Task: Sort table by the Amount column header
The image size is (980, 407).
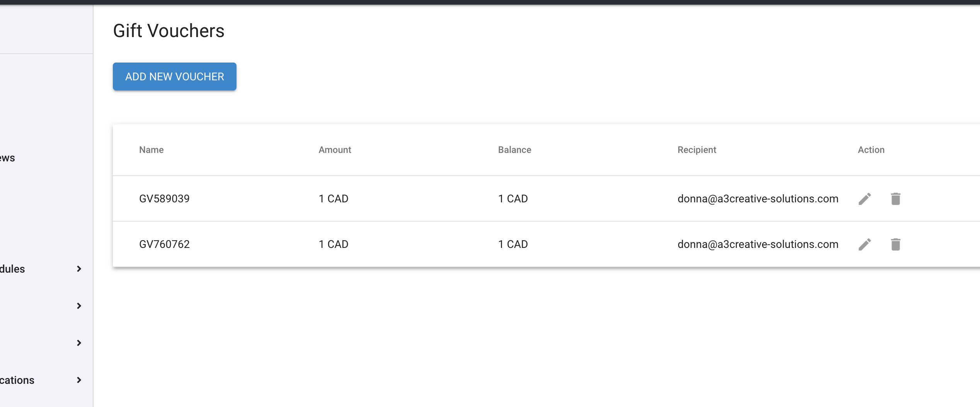Action: point(335,150)
